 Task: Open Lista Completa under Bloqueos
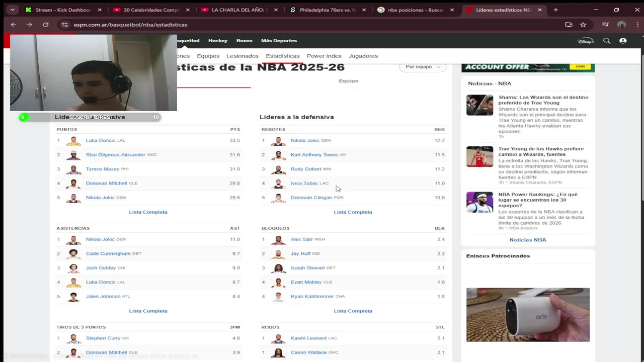pyautogui.click(x=353, y=311)
